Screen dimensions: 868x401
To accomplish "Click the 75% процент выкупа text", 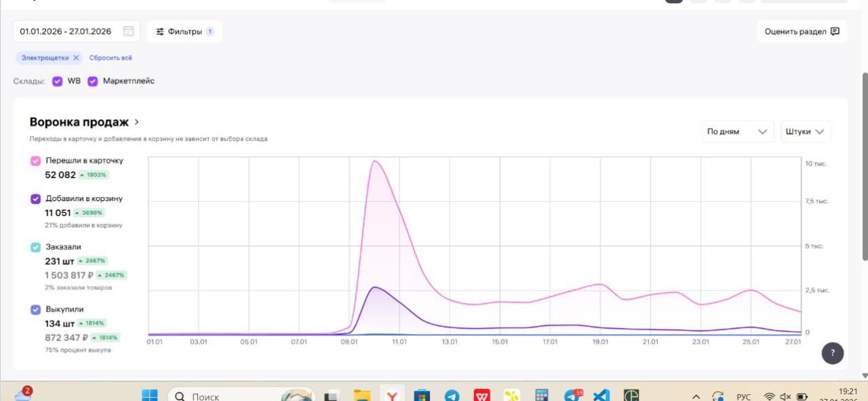I will pos(78,350).
